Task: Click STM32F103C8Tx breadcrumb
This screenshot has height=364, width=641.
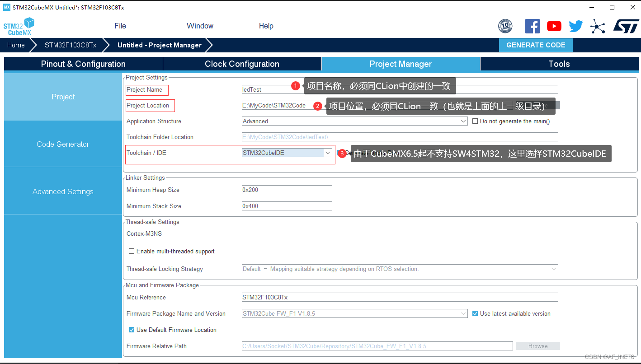Action: coord(71,45)
